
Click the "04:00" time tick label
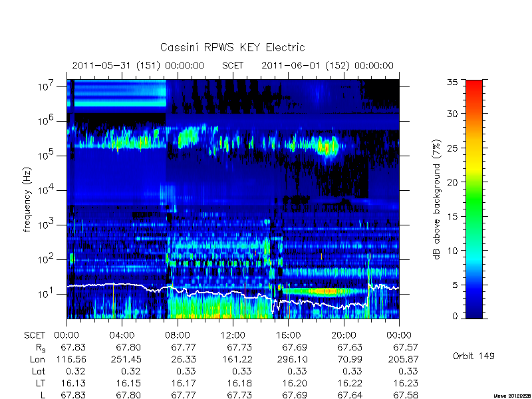point(122,335)
